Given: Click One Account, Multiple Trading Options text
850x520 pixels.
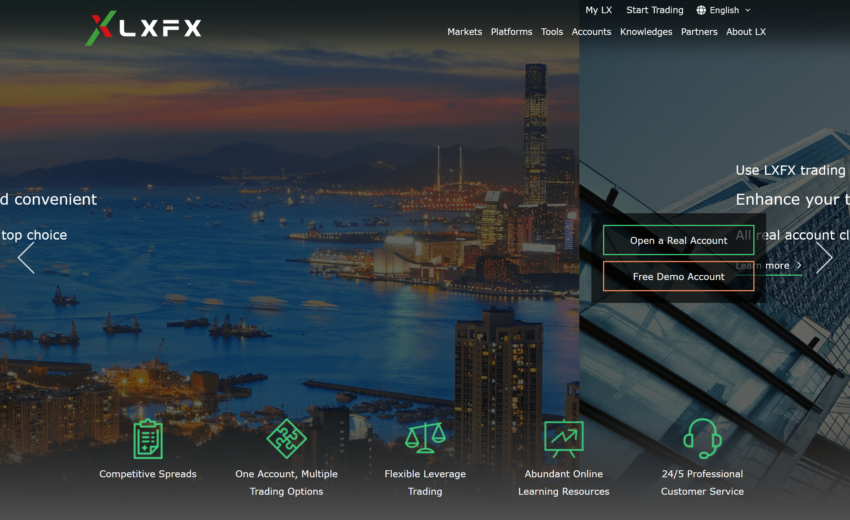Looking at the screenshot, I should [286, 483].
